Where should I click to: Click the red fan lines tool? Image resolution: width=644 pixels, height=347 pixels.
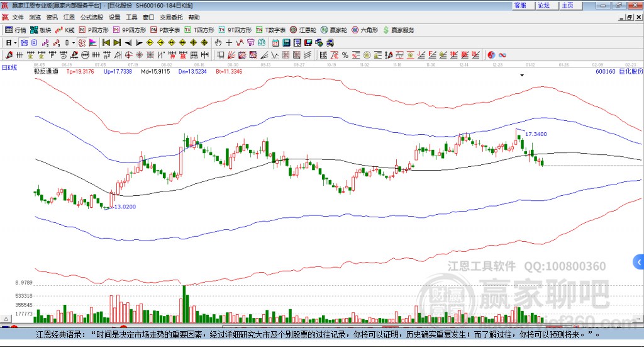point(231,55)
